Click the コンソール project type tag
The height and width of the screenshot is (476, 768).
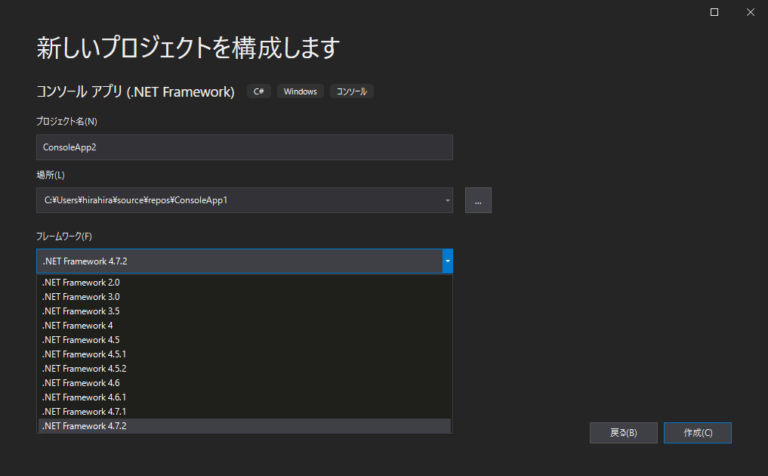tap(352, 92)
